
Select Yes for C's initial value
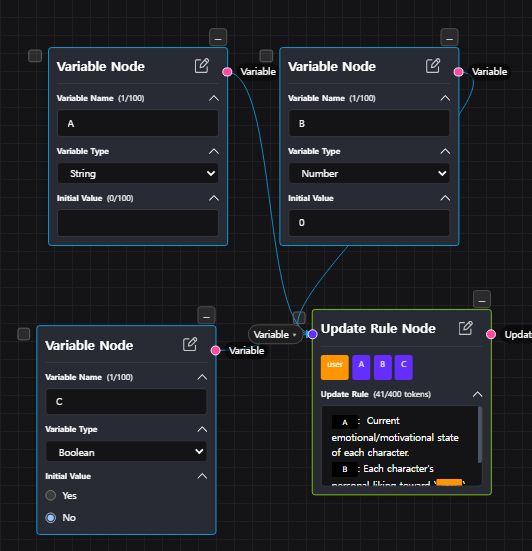51,495
